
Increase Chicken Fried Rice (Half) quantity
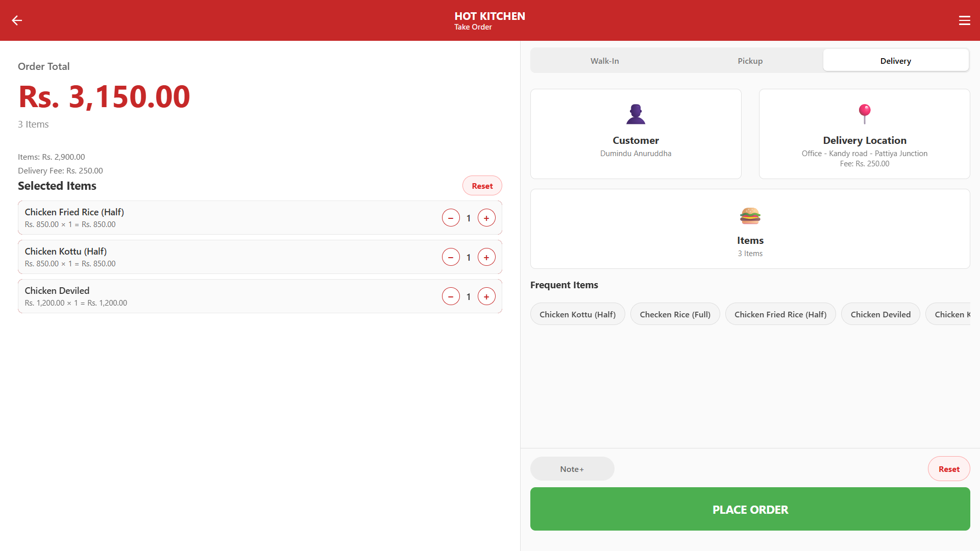[x=486, y=218]
